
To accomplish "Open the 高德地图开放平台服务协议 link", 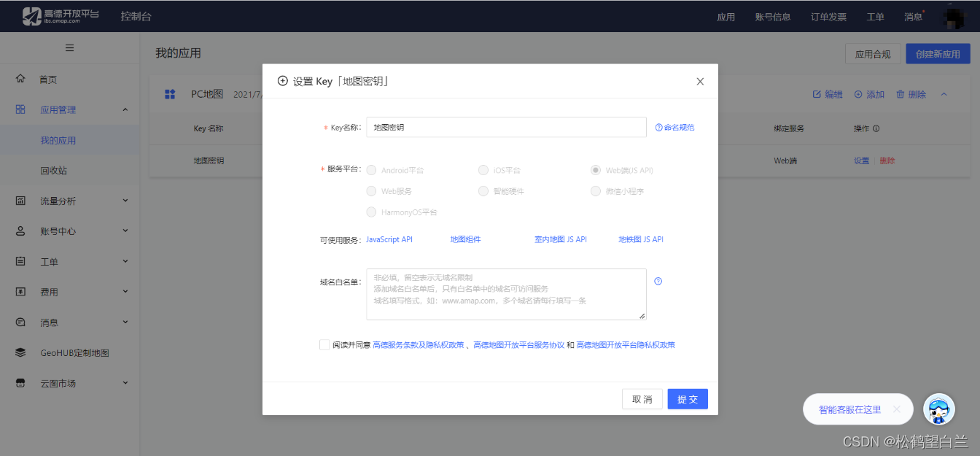I will [x=518, y=345].
